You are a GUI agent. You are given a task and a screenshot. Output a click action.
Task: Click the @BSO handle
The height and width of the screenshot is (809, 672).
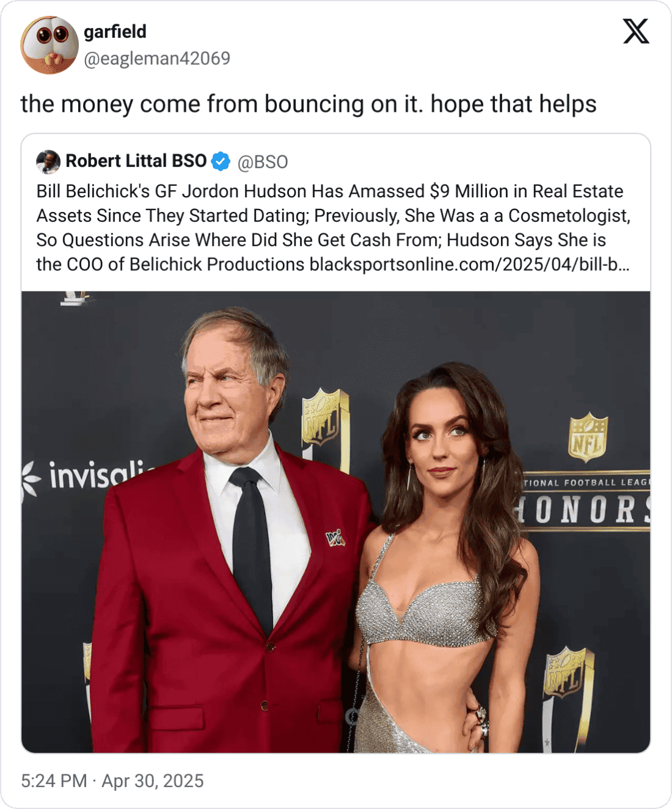[263, 162]
